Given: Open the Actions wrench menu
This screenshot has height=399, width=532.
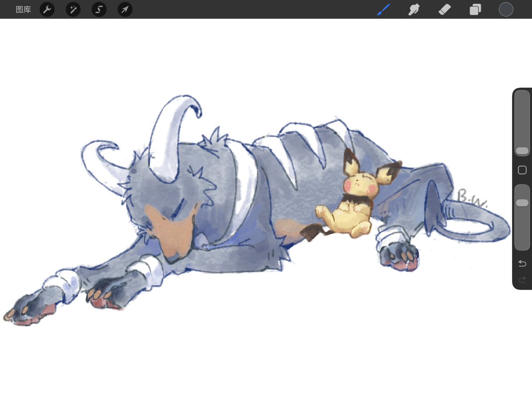Looking at the screenshot, I should (x=47, y=9).
